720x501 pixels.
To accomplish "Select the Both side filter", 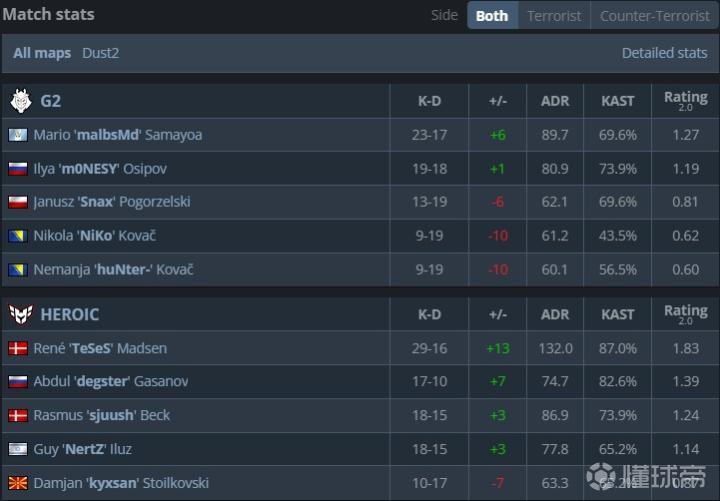I will point(492,16).
